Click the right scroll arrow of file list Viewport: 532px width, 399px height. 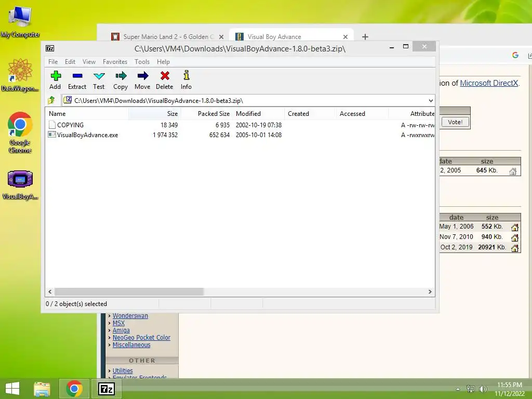pos(430,292)
